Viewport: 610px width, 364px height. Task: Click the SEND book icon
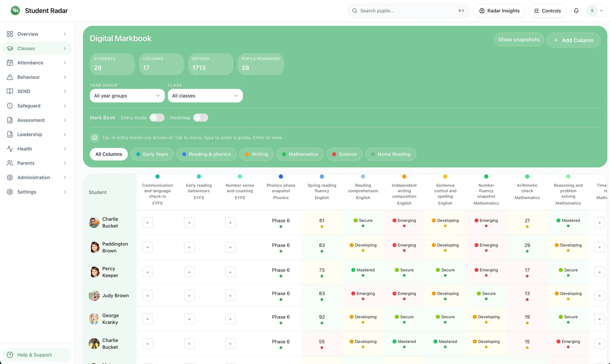[x=10, y=91]
